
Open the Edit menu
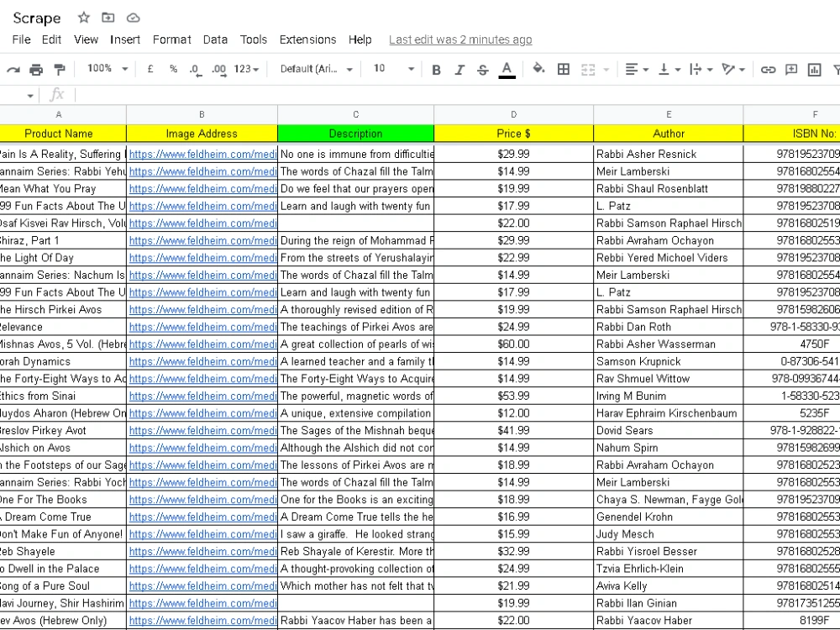[51, 39]
